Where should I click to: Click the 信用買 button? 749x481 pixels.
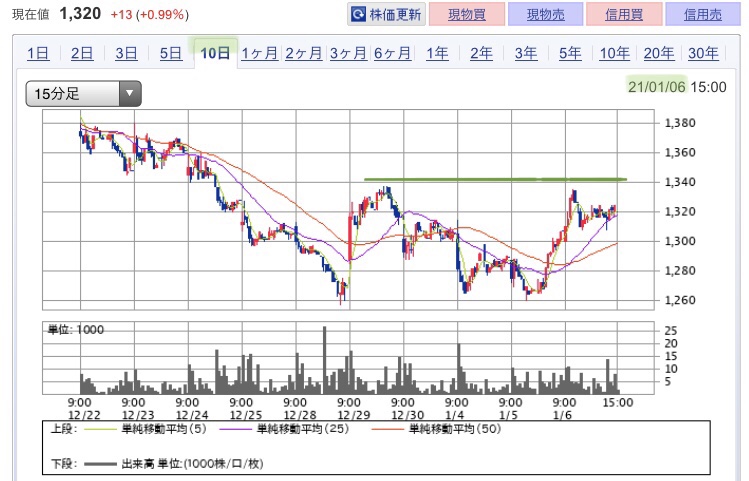pyautogui.click(x=624, y=14)
